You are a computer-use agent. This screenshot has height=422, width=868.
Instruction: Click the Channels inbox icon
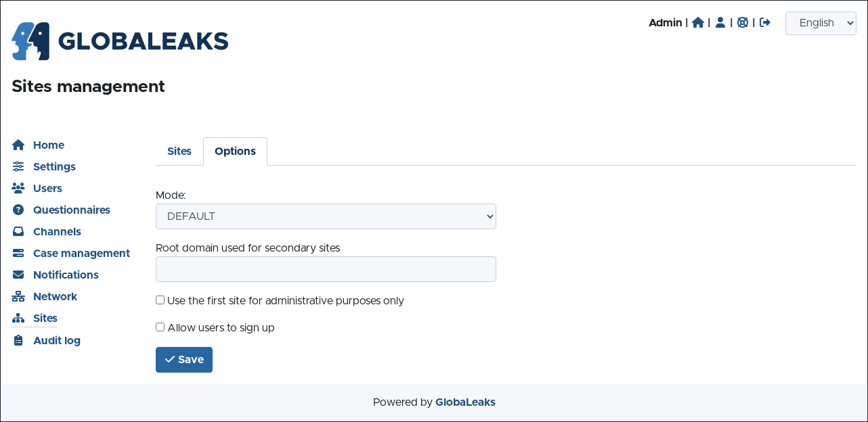(18, 231)
